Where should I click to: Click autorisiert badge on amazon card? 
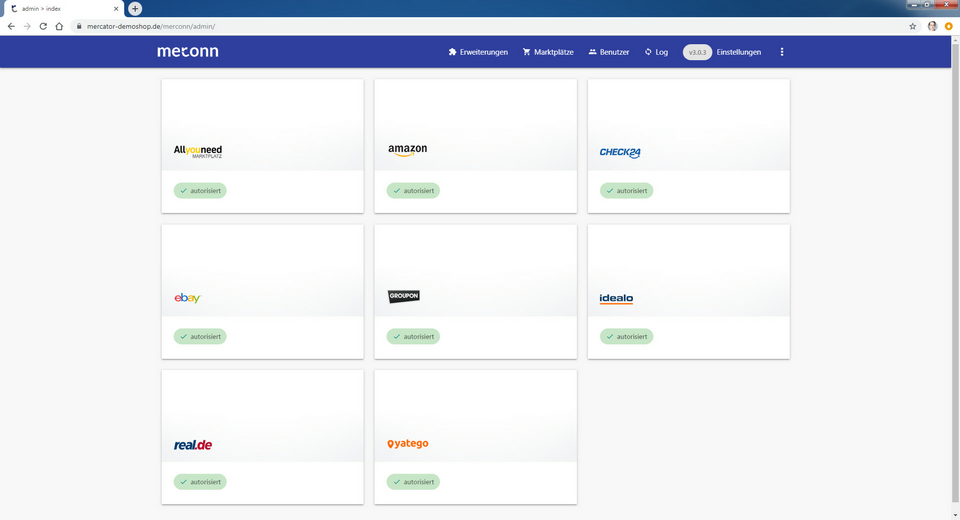413,190
